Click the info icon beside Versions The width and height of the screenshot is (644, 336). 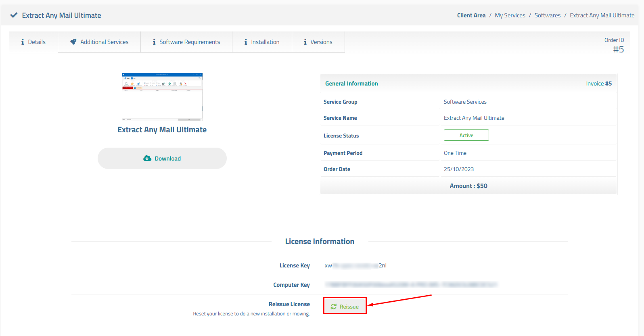(305, 42)
